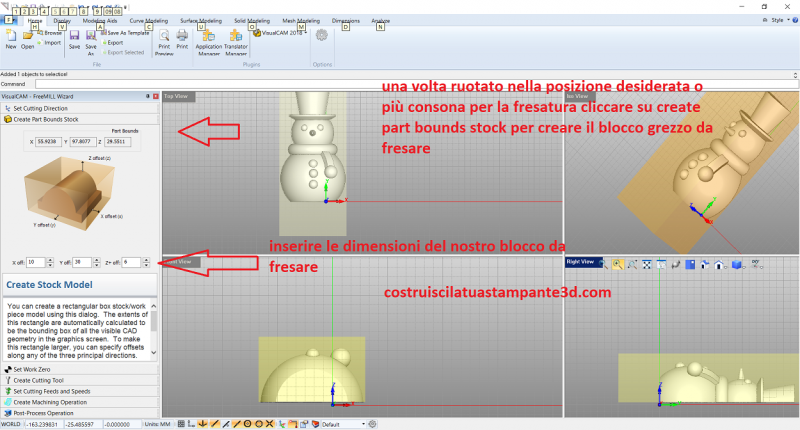This screenshot has width=800, height=430.
Task: Toggle ortho mode icon in status bar
Action: 191,424
